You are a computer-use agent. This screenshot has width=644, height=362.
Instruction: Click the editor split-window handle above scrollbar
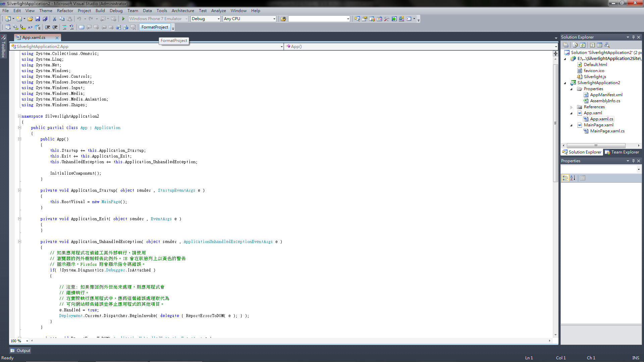click(555, 53)
